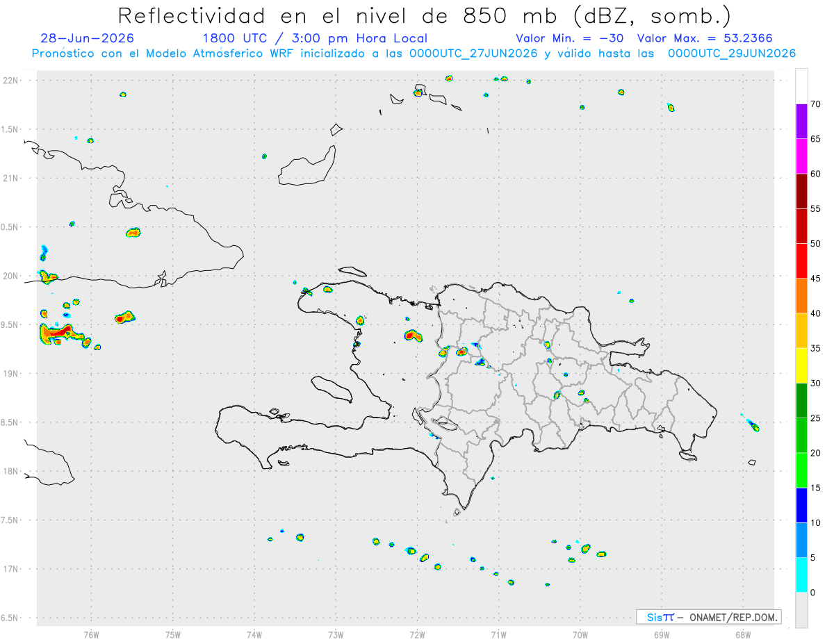
Task: Click the "Valor Max. = 53.2366" readout
Action: tap(705, 38)
